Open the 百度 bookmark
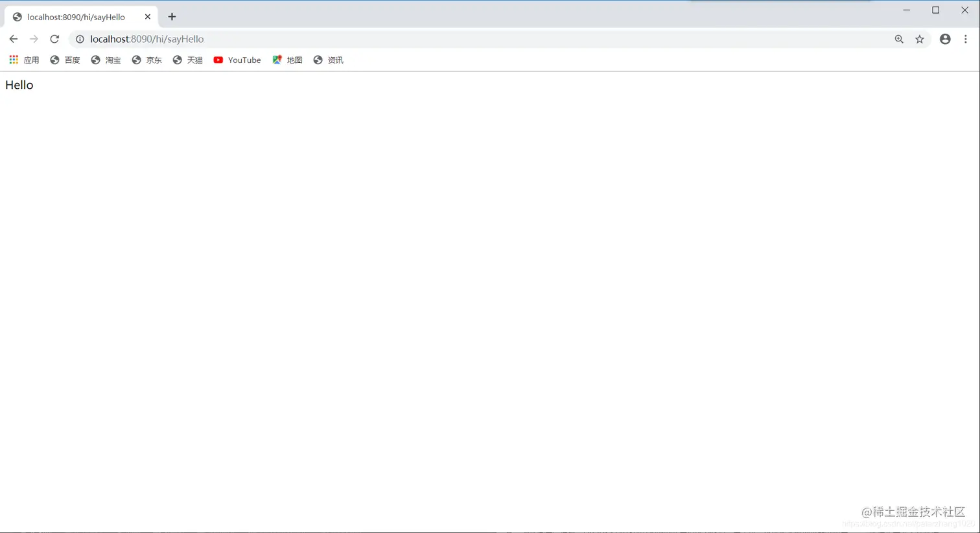Image resolution: width=980 pixels, height=533 pixels. pyautogui.click(x=65, y=60)
